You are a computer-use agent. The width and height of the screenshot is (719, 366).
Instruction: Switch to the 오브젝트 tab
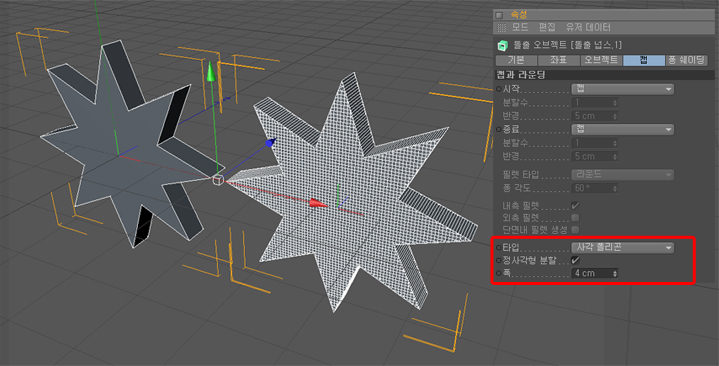click(601, 60)
